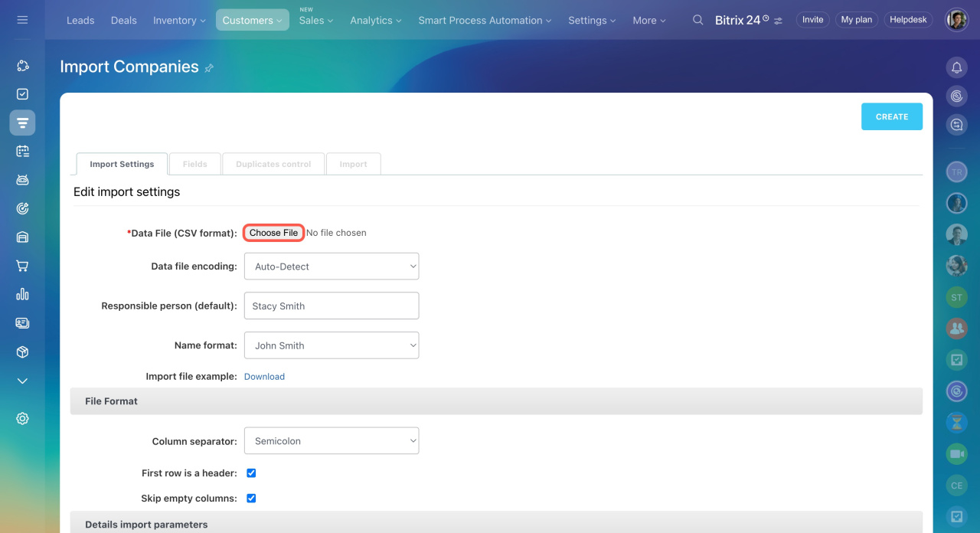Open the chat search icon in right panel
Screen dimensions: 980x533
pos(956,124)
